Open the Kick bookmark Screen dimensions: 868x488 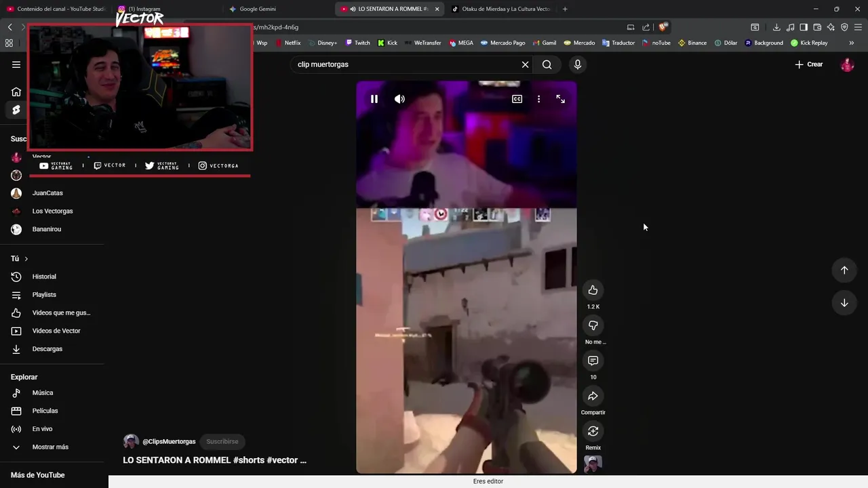click(x=387, y=43)
